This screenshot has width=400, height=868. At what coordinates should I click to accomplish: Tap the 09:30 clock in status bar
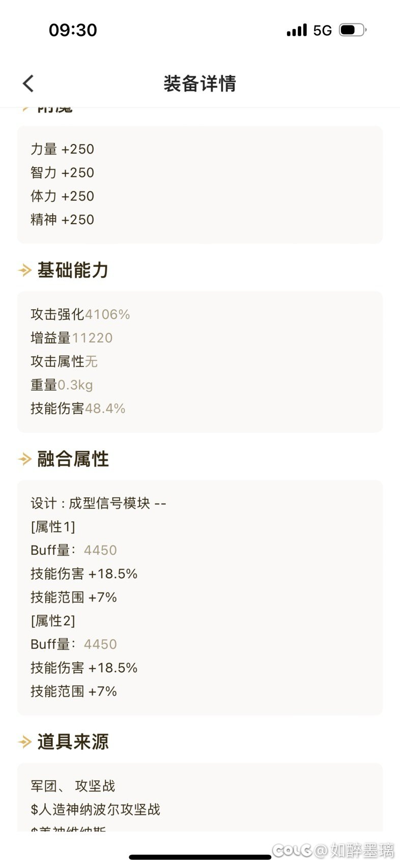[x=73, y=30]
